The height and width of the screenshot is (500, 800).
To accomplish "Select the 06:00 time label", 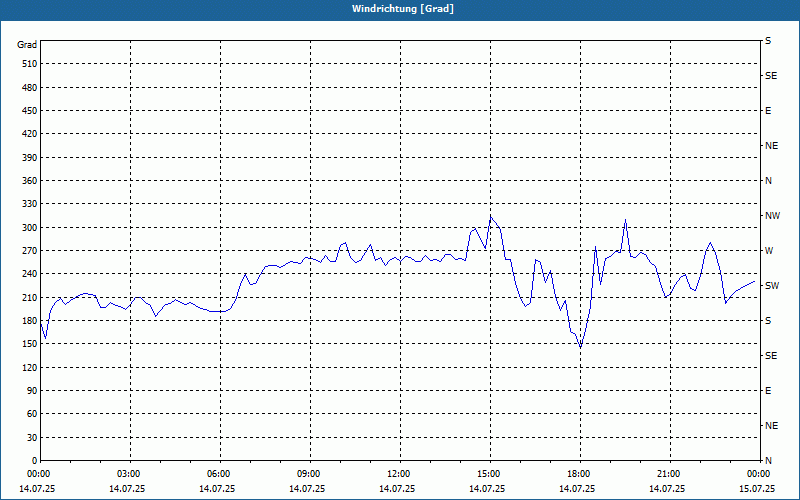I will pyautogui.click(x=220, y=474).
